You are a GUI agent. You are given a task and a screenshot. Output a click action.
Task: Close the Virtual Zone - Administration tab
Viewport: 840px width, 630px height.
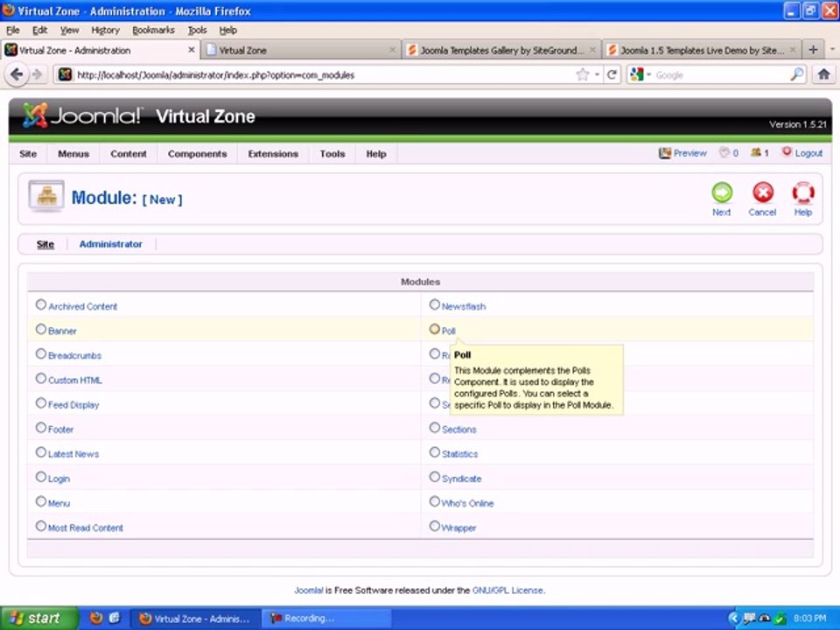click(x=192, y=50)
